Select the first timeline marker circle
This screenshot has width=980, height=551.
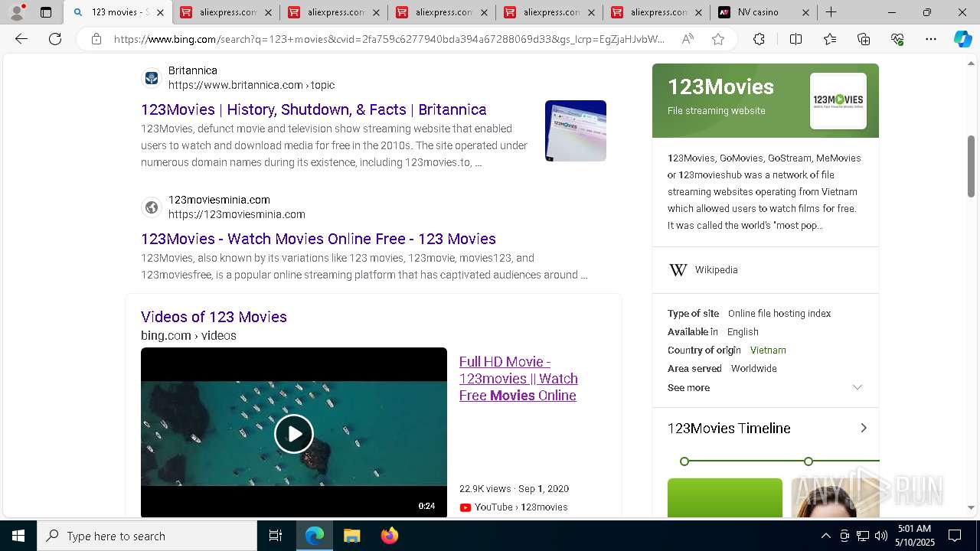point(684,461)
